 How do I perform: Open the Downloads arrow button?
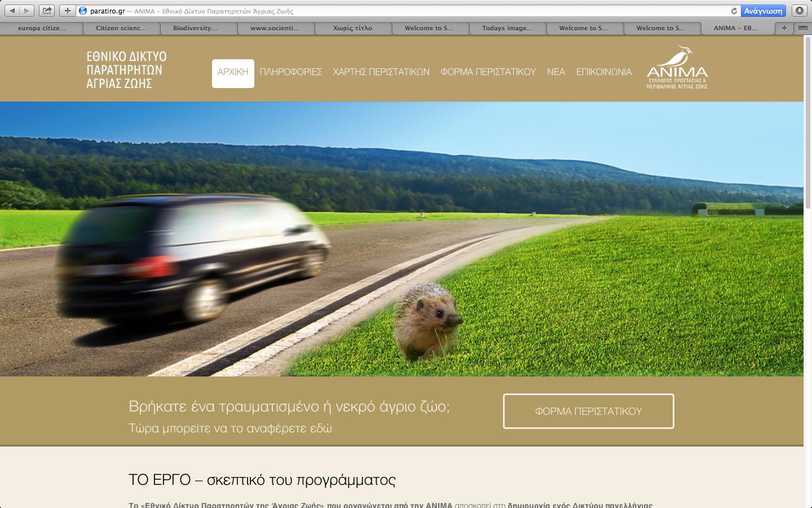800,11
